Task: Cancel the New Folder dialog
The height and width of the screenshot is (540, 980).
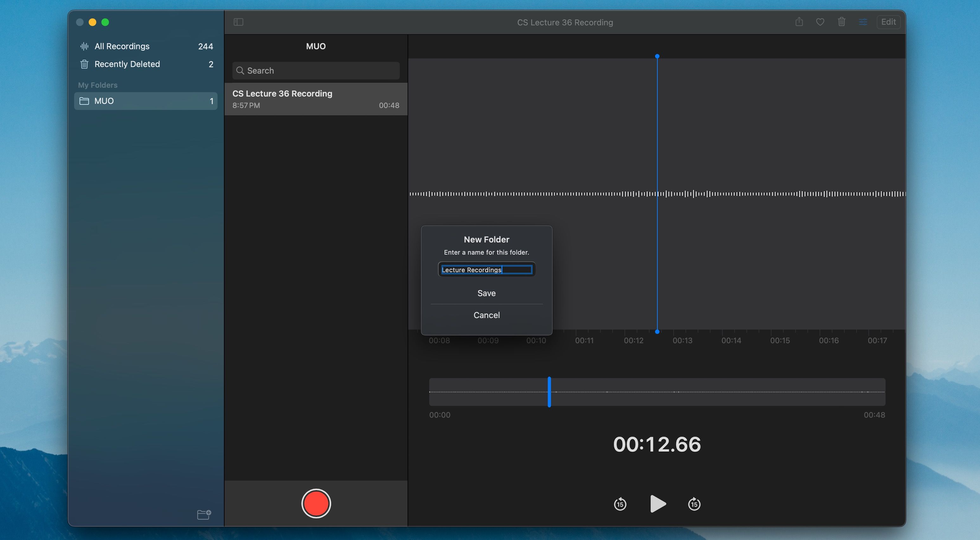Action: tap(487, 315)
